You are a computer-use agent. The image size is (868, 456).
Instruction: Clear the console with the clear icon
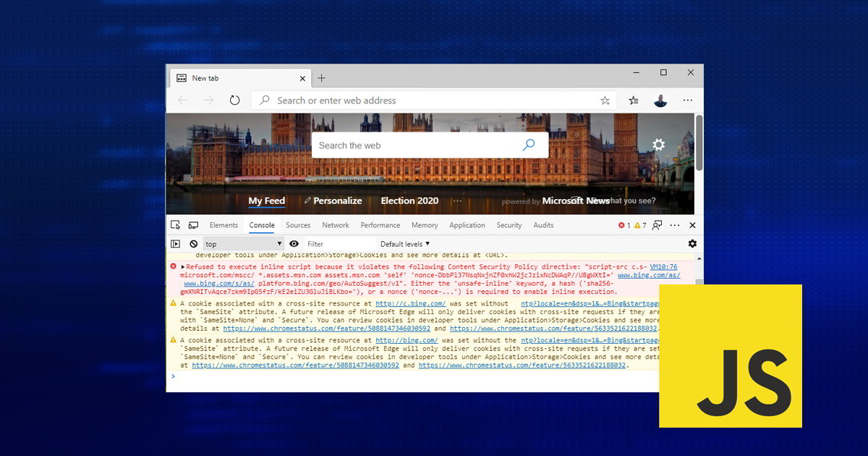tap(194, 244)
